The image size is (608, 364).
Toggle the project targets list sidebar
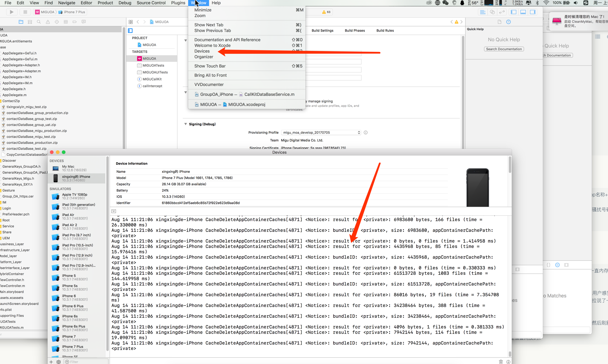130,30
